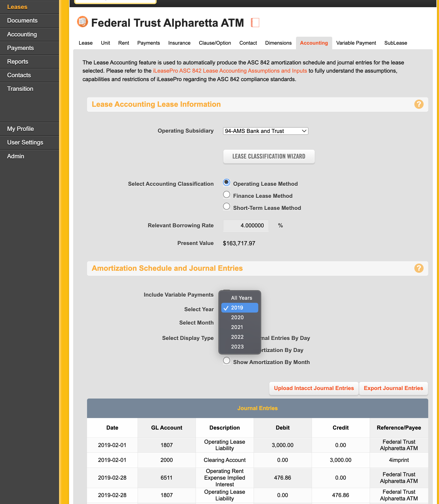439x504 pixels.
Task: Choose 2022 in the year list
Action: pos(240,337)
